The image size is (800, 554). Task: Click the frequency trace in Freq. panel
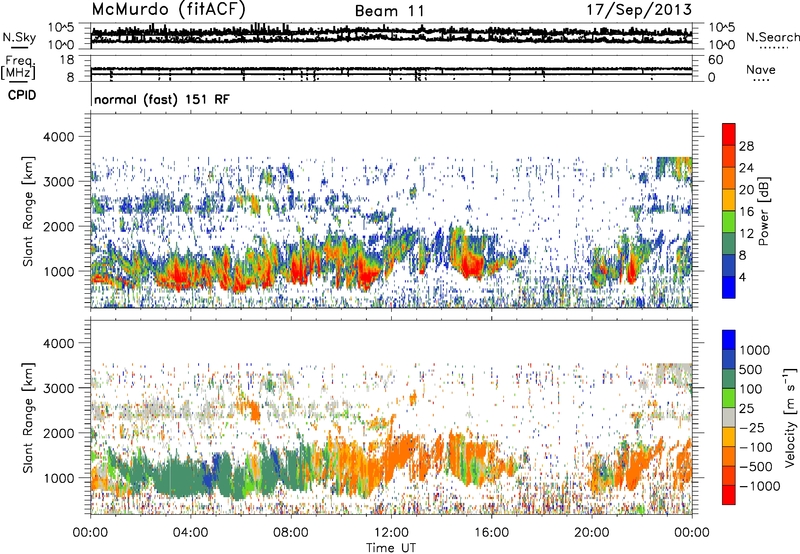tap(391, 69)
